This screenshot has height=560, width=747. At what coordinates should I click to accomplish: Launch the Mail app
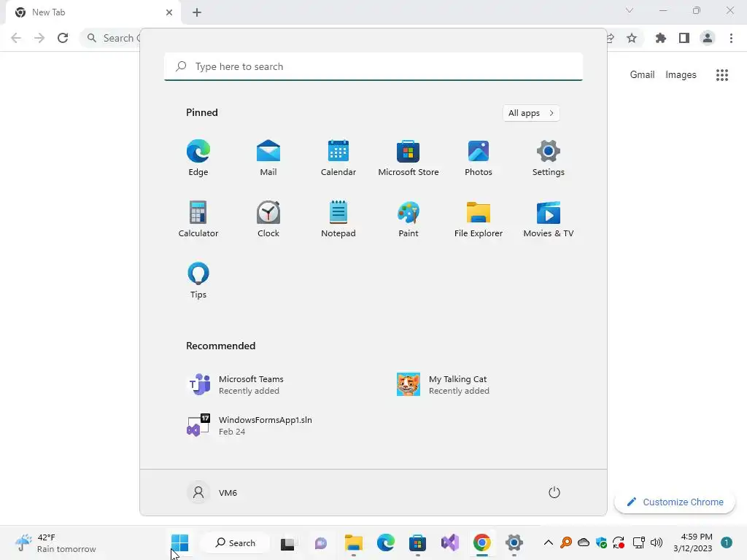(268, 158)
